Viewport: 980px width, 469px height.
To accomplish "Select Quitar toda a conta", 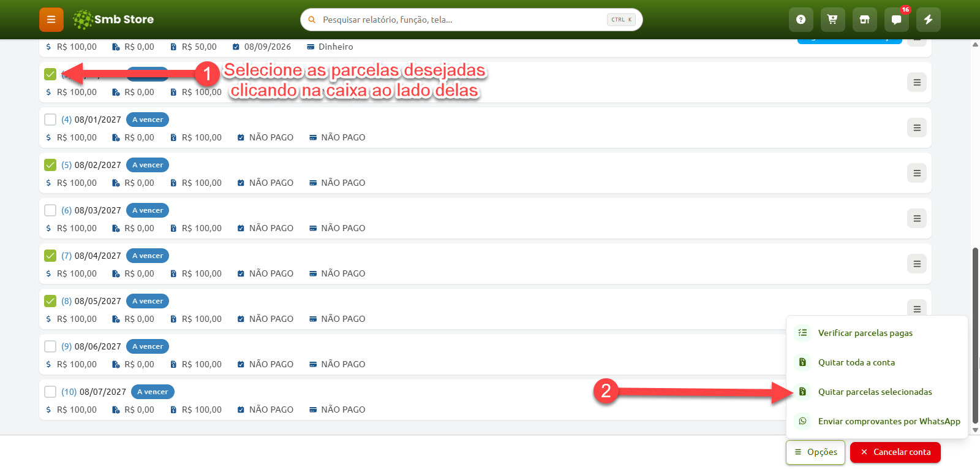I will [877, 362].
